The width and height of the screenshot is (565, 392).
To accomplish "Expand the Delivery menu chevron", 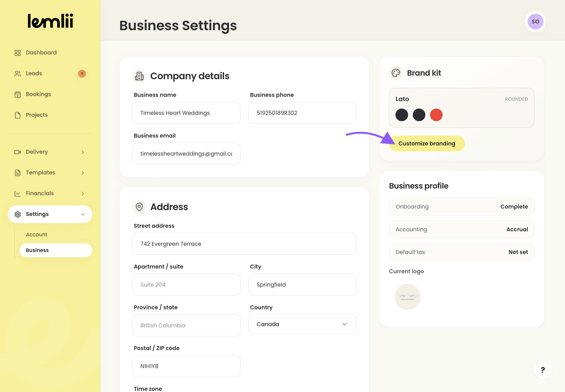I will tap(83, 152).
